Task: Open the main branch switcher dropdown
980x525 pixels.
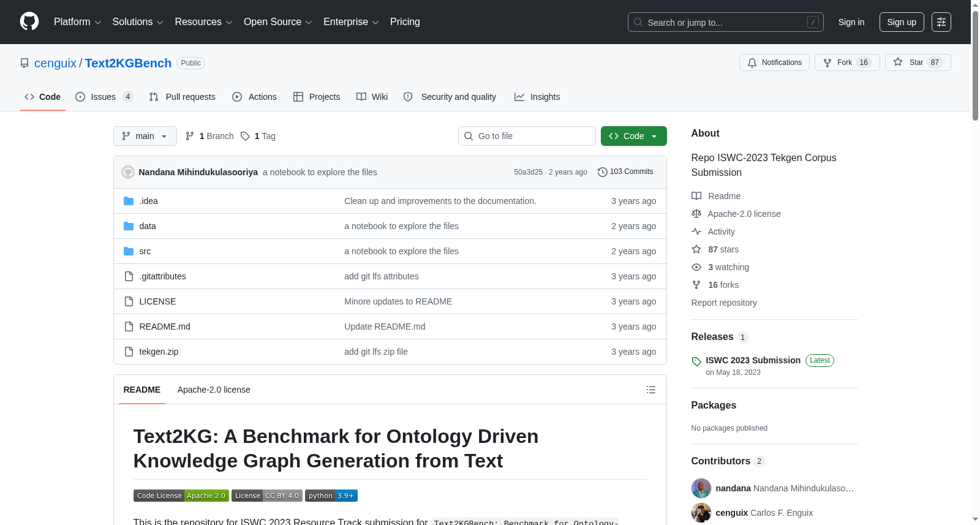Action: pos(145,136)
